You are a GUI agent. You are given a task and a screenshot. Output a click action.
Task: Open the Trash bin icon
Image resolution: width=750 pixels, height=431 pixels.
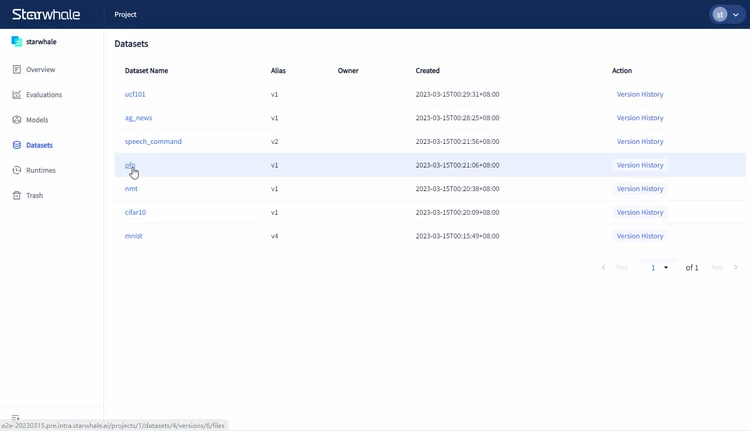pyautogui.click(x=17, y=195)
